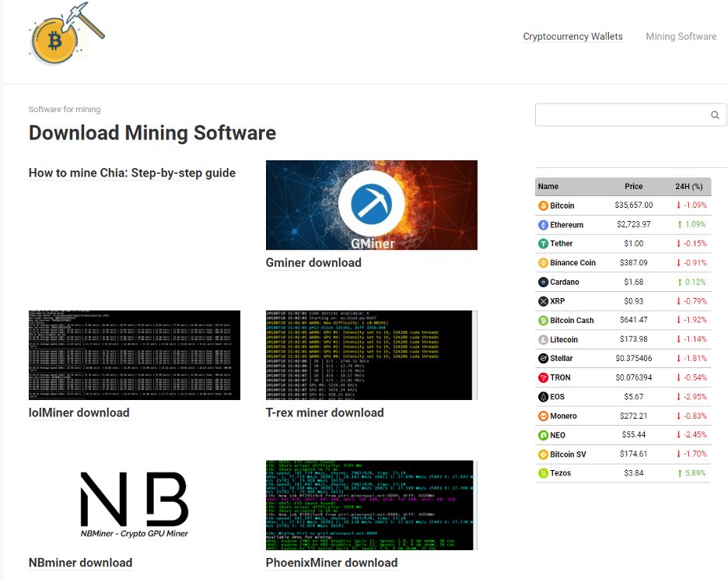Click the Tether name in table
Image resolution: width=728 pixels, height=579 pixels.
562,244
